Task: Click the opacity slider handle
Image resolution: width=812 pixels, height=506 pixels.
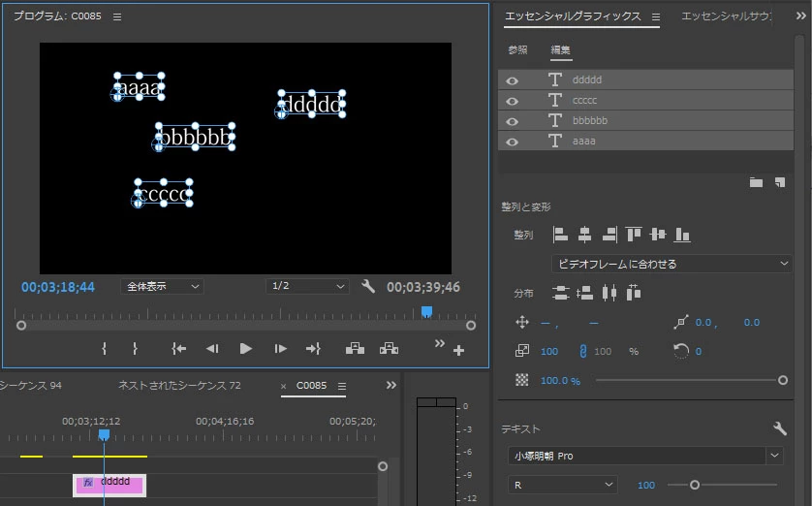Action: pos(783,380)
